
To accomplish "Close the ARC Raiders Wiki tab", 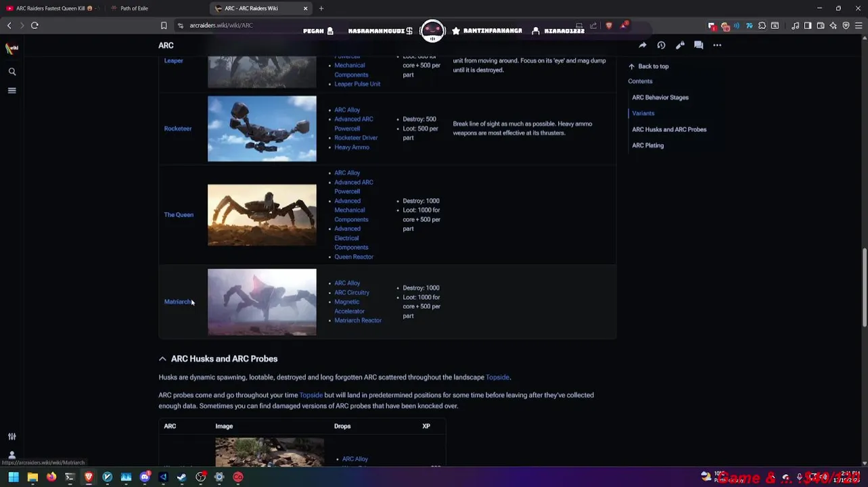I will coord(305,8).
